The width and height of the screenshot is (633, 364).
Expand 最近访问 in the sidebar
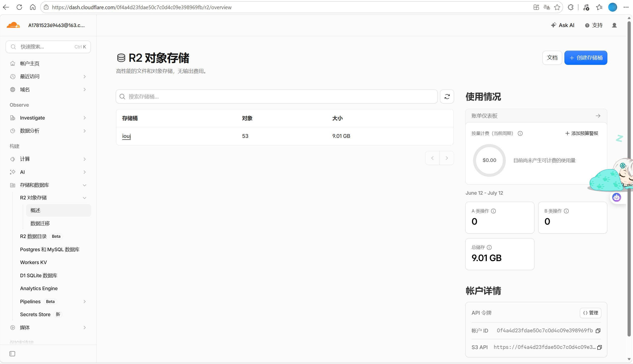click(x=85, y=77)
